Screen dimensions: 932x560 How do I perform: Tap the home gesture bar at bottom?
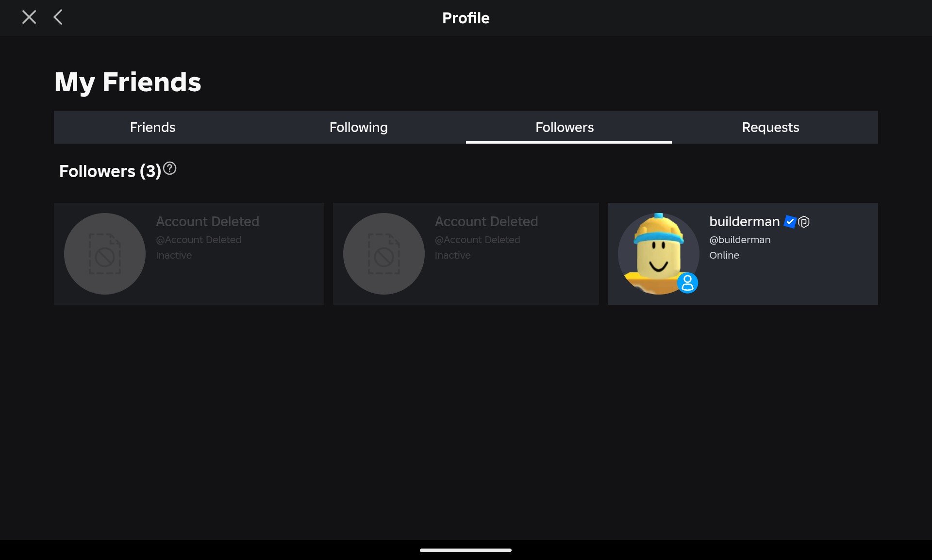coord(466,550)
